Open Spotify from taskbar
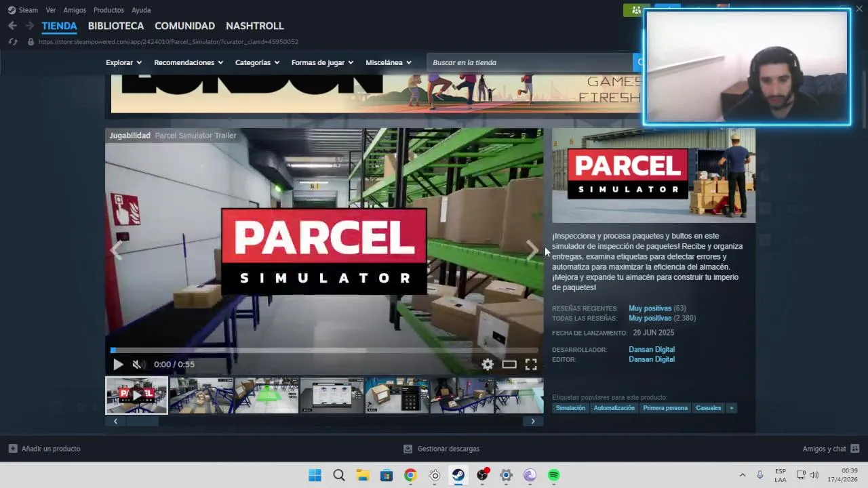 554,475
